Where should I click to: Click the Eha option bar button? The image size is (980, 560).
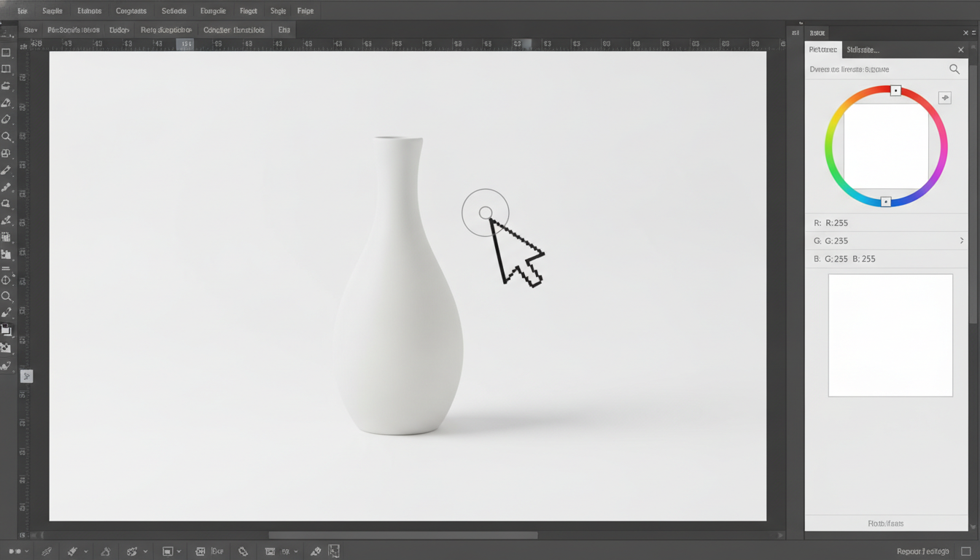[284, 30]
